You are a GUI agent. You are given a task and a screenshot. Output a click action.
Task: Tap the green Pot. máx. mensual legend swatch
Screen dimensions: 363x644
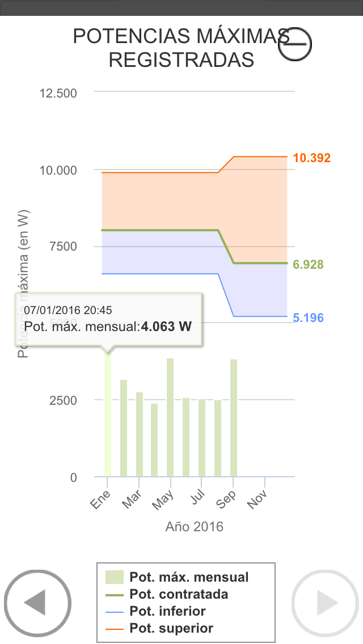pyautogui.click(x=114, y=577)
